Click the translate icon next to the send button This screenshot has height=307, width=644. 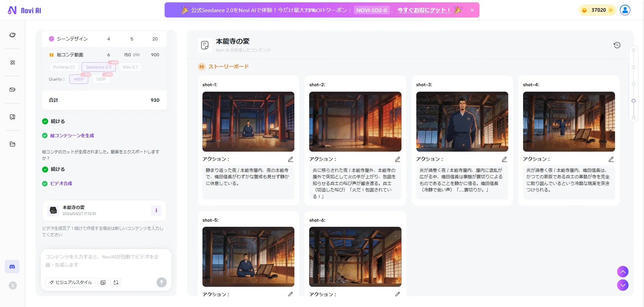pyautogui.click(x=116, y=282)
